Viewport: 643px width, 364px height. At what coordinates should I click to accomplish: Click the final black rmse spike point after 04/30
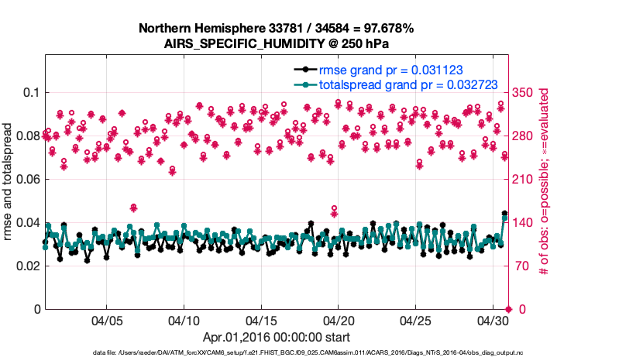click(x=505, y=214)
